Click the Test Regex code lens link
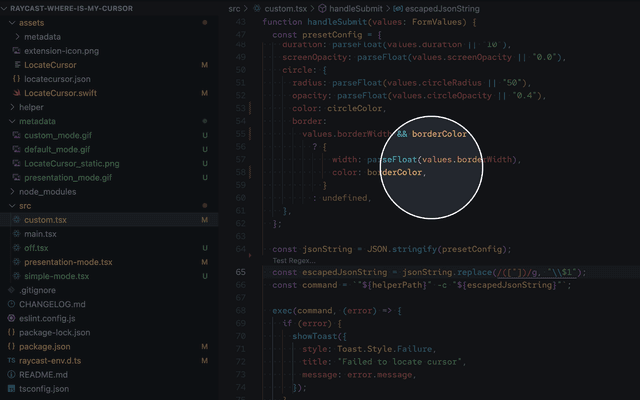 pyautogui.click(x=294, y=260)
